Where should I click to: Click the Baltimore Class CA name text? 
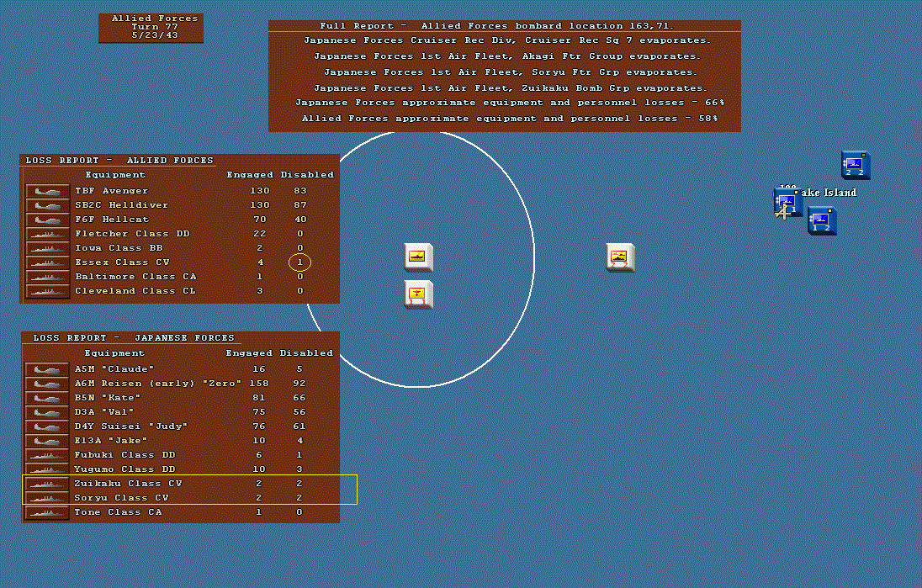tap(135, 277)
